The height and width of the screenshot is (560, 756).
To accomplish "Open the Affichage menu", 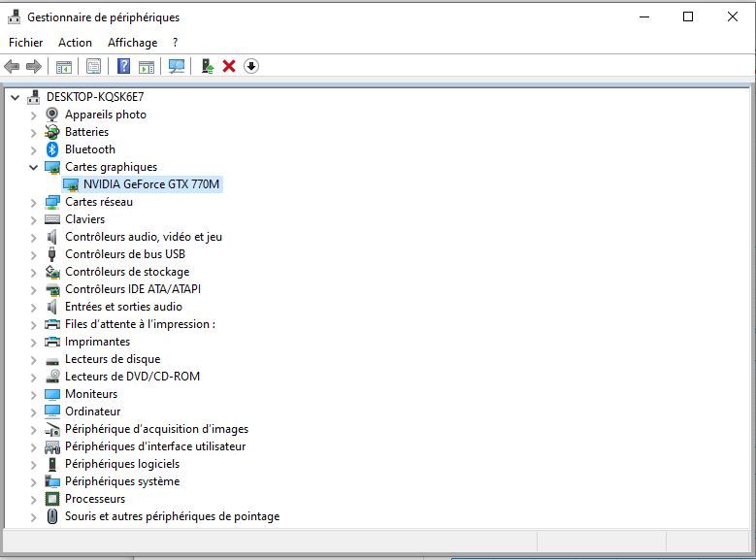I will click(133, 43).
